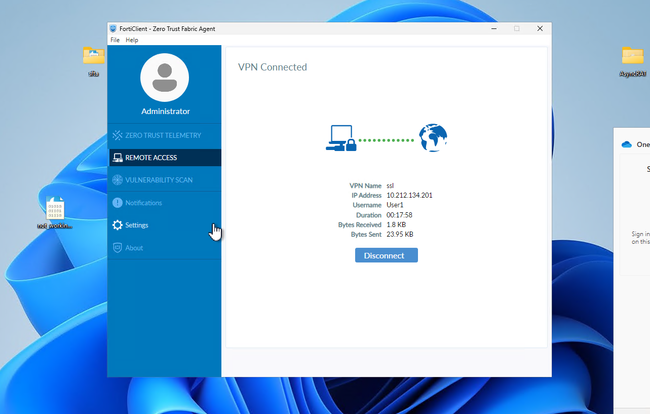Open the File menu
Viewport: 650px width, 414px height.
tap(115, 40)
